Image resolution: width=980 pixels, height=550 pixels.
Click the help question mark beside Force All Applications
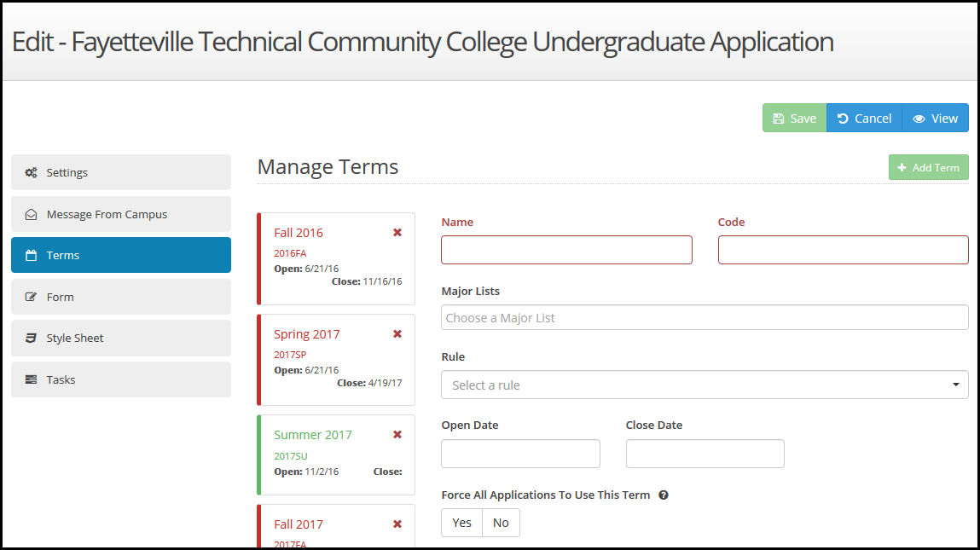664,495
